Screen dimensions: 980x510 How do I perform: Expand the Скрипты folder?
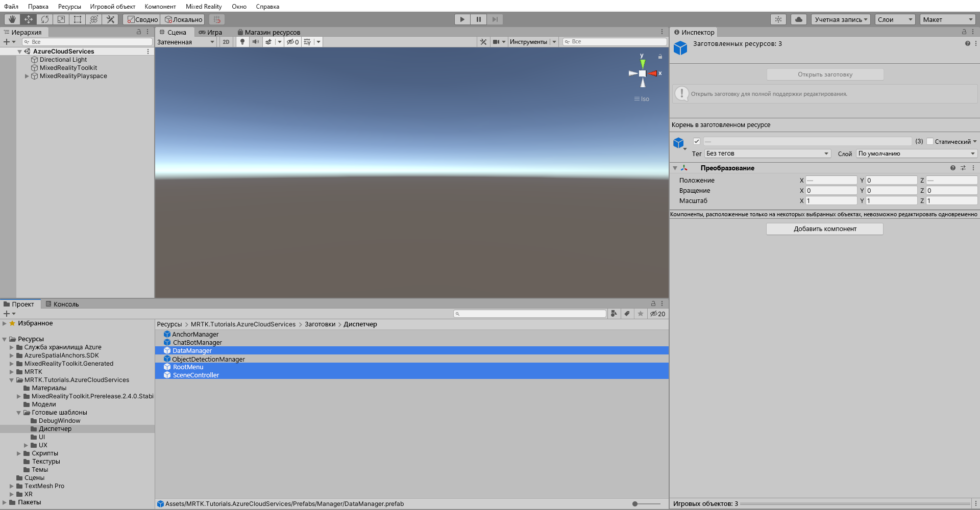pos(19,453)
